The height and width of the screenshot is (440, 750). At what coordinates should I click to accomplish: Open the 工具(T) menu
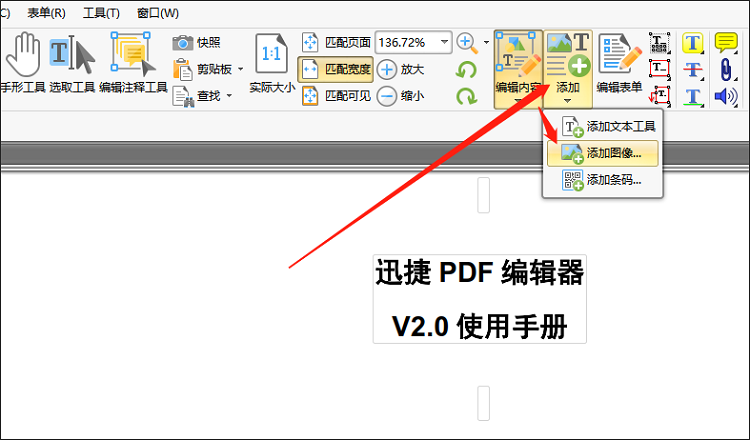101,13
